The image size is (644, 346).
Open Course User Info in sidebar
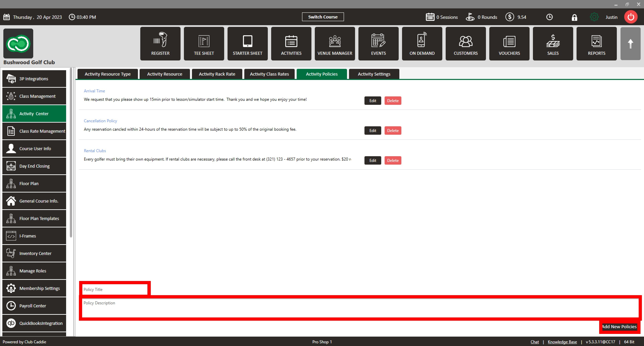(34, 148)
